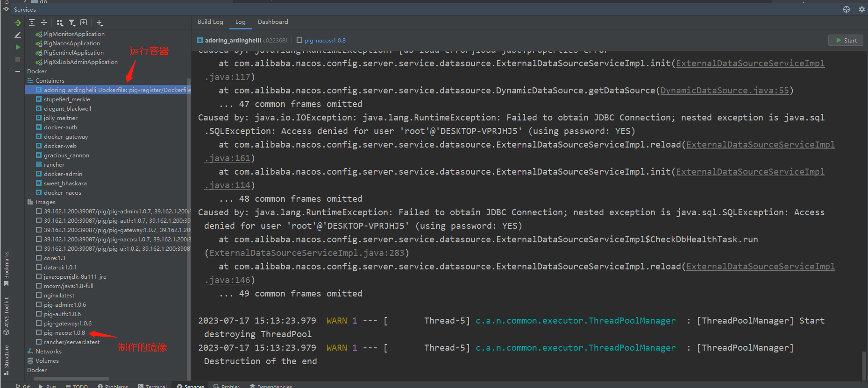
Task: Open the Group By options
Action: click(59, 22)
